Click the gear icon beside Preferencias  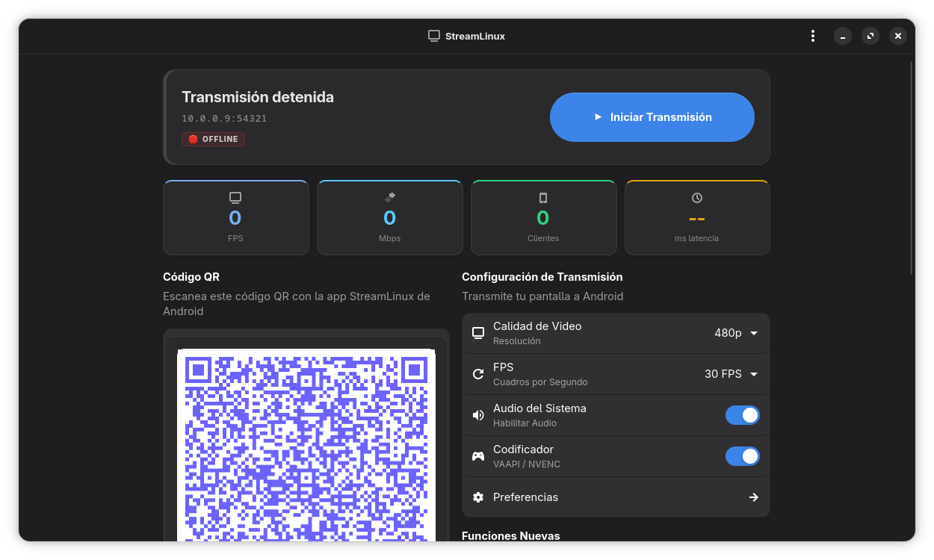tap(478, 497)
